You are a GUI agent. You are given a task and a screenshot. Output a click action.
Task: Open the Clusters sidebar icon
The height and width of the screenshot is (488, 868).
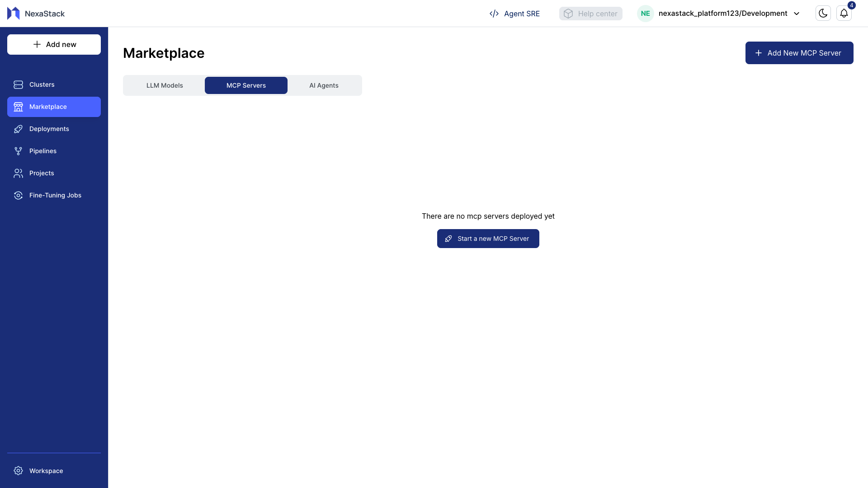tap(18, 84)
